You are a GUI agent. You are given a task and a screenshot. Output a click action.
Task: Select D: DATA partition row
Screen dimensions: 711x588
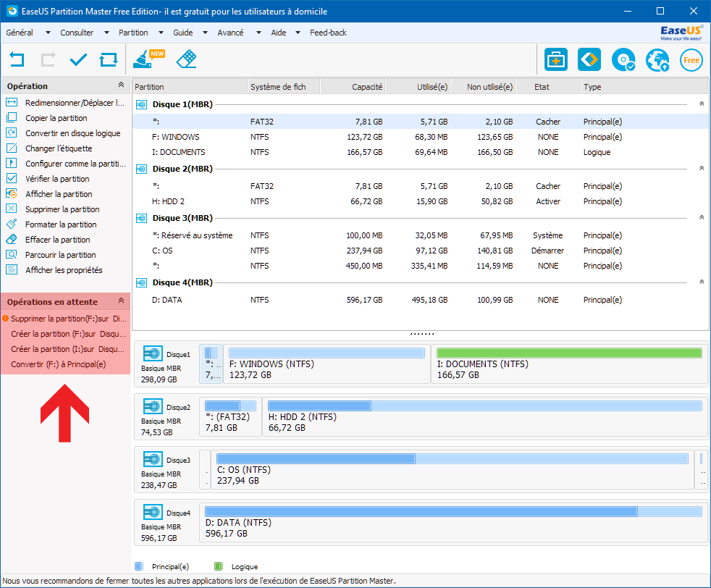[420, 300]
